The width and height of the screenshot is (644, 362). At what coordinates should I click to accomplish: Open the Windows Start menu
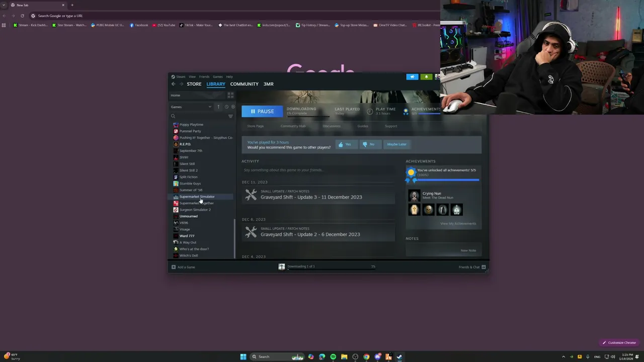pyautogui.click(x=243, y=356)
